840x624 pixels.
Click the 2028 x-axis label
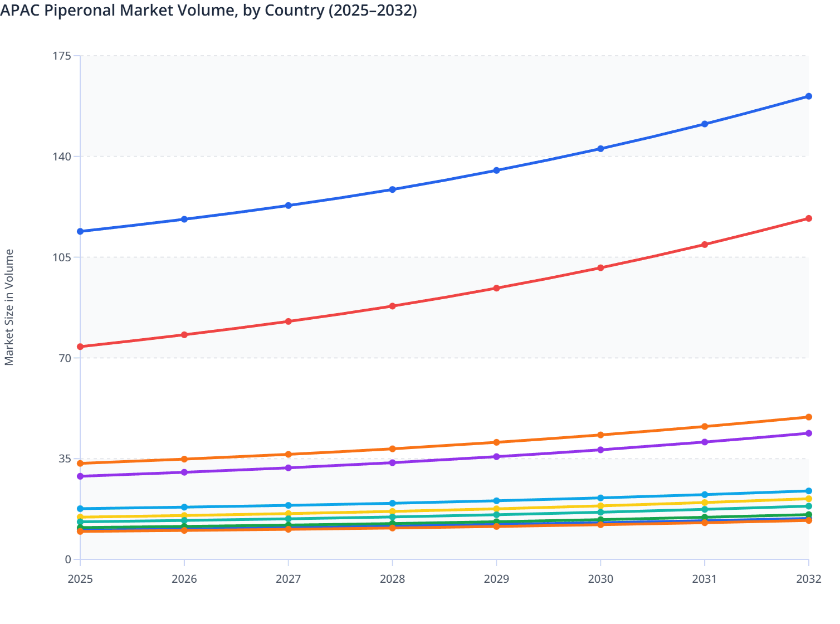click(x=392, y=580)
